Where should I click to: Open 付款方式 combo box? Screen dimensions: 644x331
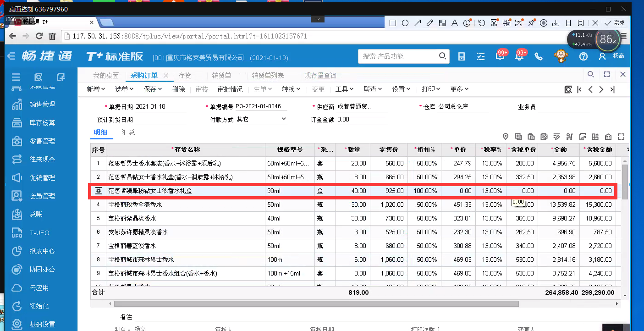point(261,119)
